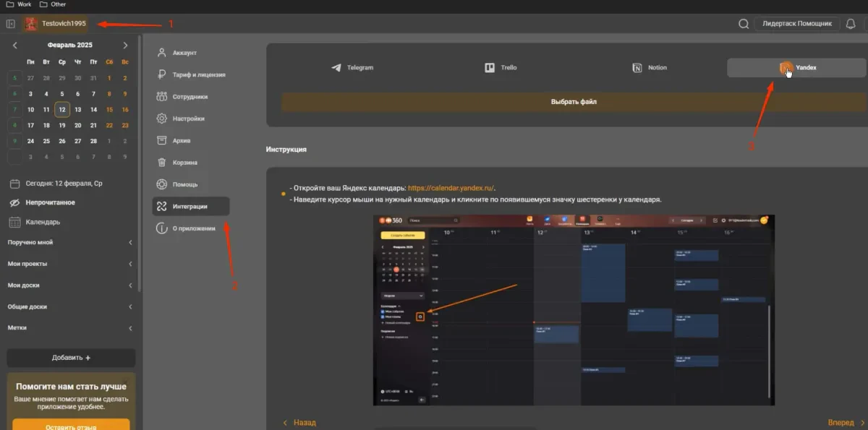This screenshot has height=430, width=868.
Task: Select February 14 in the calendar
Action: pyautogui.click(x=93, y=110)
